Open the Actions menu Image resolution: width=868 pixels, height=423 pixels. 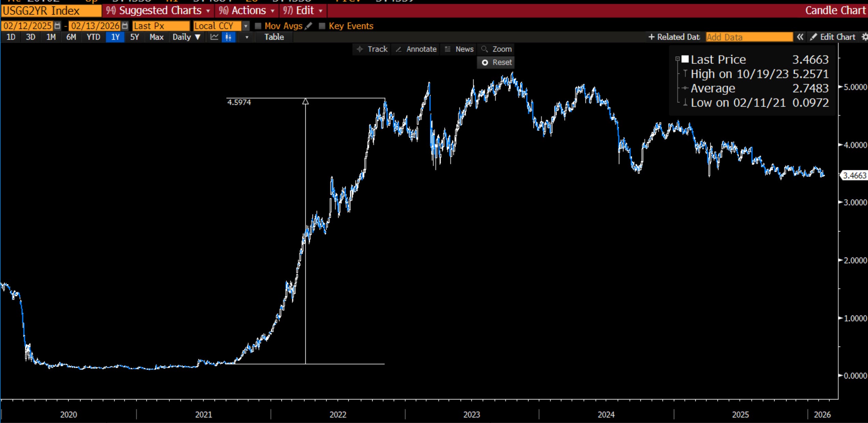[x=247, y=11]
